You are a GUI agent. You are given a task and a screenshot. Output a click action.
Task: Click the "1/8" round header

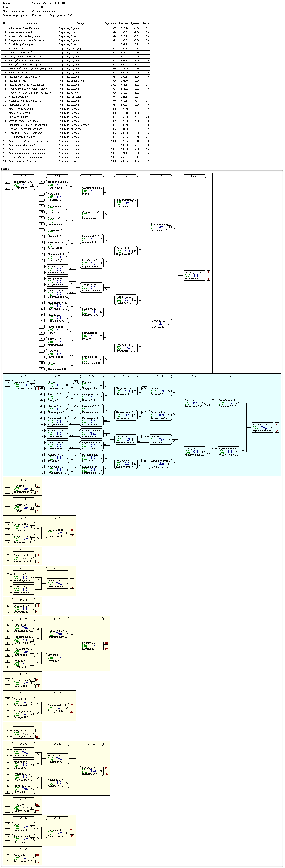92,176
